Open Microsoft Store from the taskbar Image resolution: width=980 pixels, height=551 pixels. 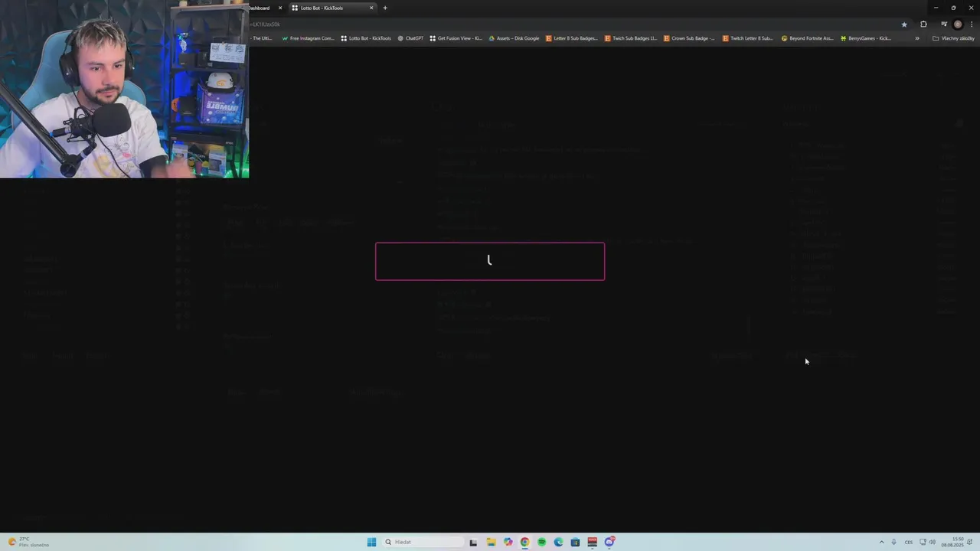pyautogui.click(x=575, y=542)
